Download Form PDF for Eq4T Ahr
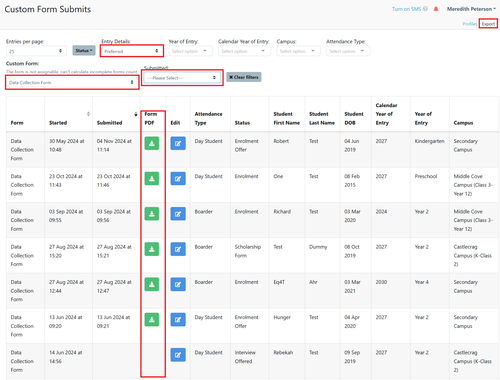This screenshot has width=500, height=380. tap(152, 284)
